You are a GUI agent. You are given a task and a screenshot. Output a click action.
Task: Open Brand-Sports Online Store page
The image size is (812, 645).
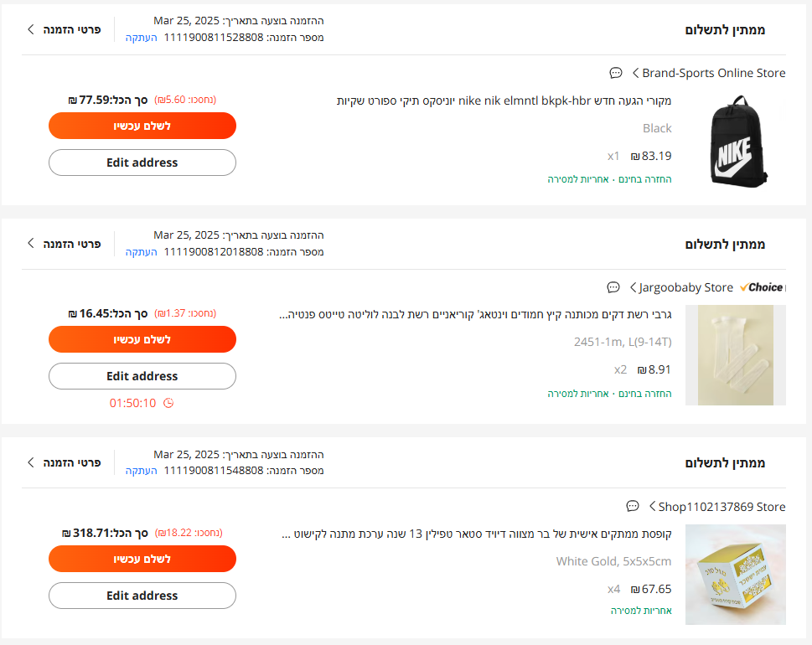coord(709,73)
